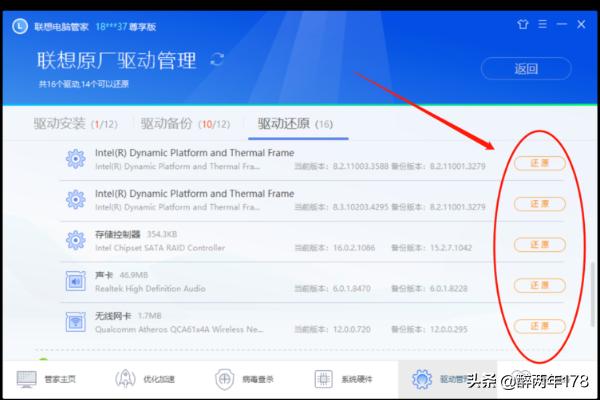Viewport: 600px width, 400px height.
Task: Open 病毒查杀 shield in bottom navigation
Action: tap(242, 379)
